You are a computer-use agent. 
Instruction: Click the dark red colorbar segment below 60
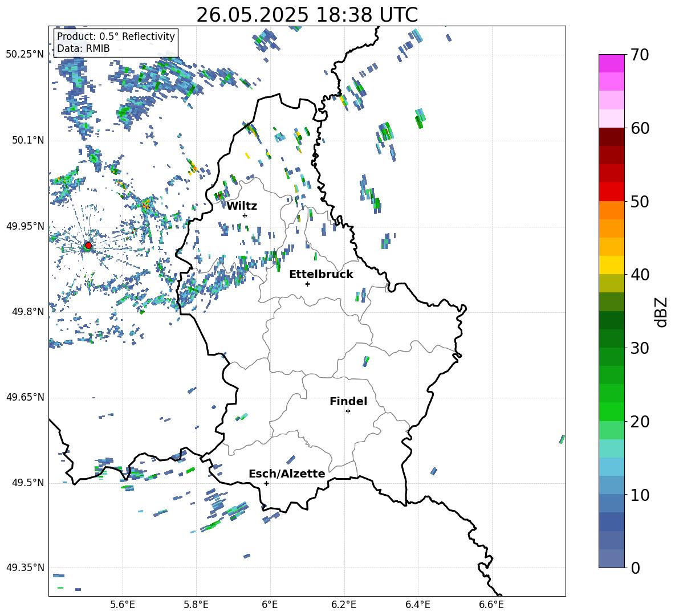coord(612,137)
